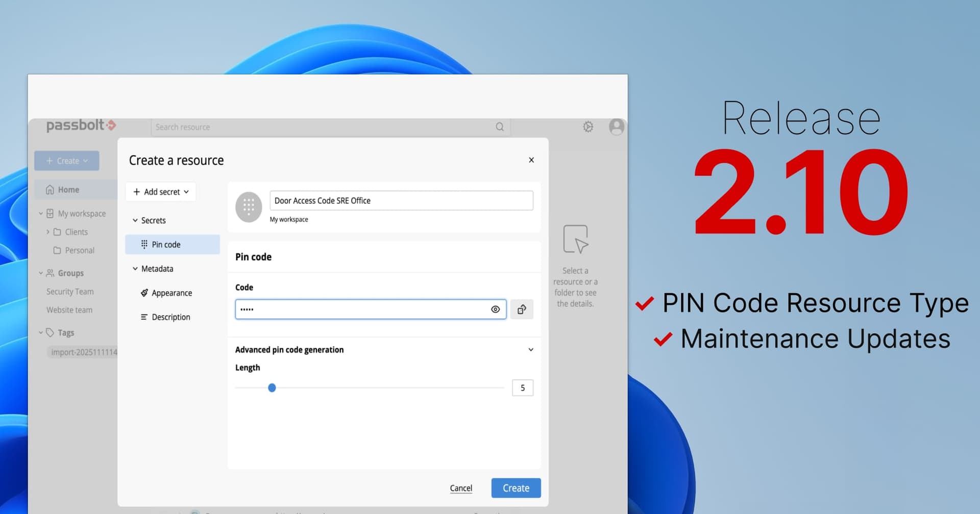Click the Appearance paintbrush icon
This screenshot has width=980, height=514.
[x=144, y=293]
